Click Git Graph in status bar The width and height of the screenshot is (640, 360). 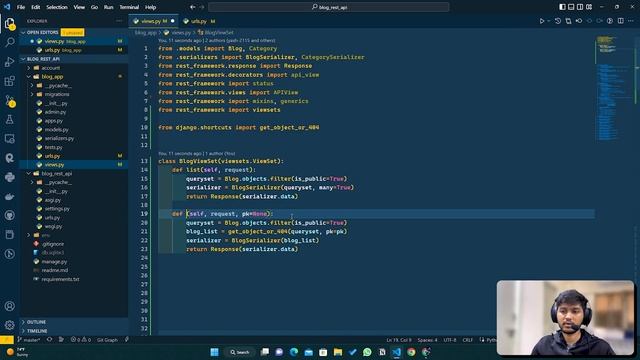click(107, 340)
